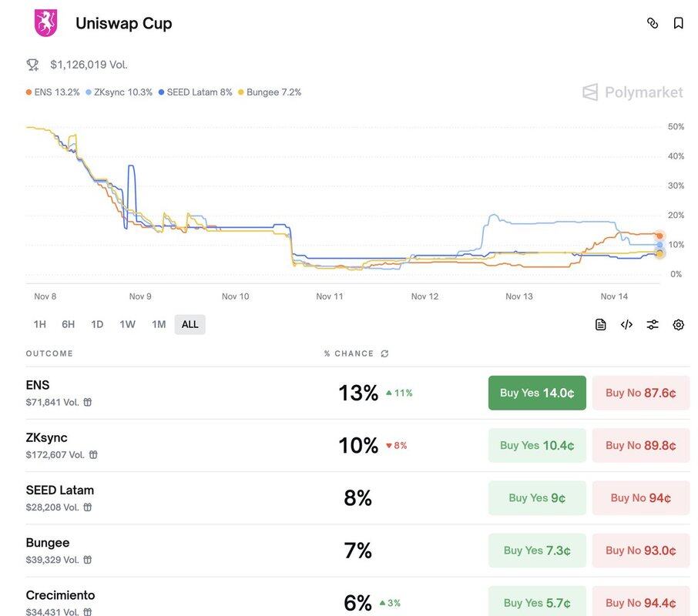Buy No on Bungee at 93.0¢
The height and width of the screenshot is (616, 698).
coord(640,551)
